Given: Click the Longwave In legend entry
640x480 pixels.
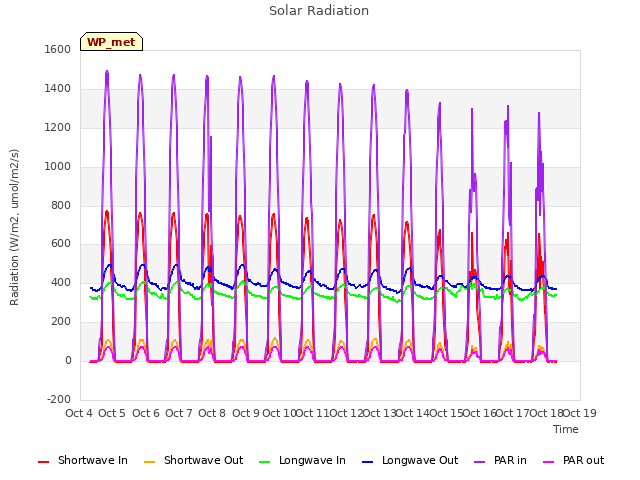Looking at the screenshot, I should tap(302, 460).
